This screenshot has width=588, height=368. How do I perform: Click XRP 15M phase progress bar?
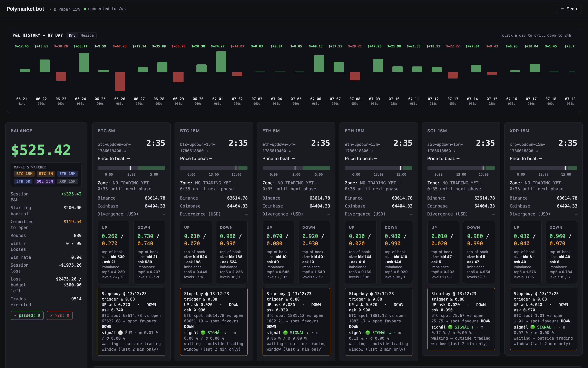[543, 168]
